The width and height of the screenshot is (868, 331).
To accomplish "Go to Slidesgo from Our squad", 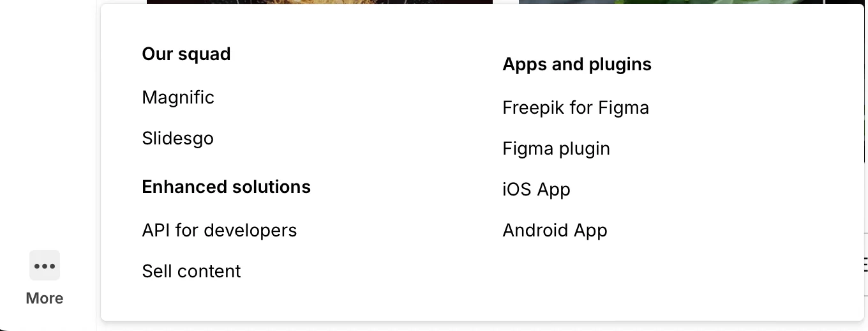I will pyautogui.click(x=177, y=138).
